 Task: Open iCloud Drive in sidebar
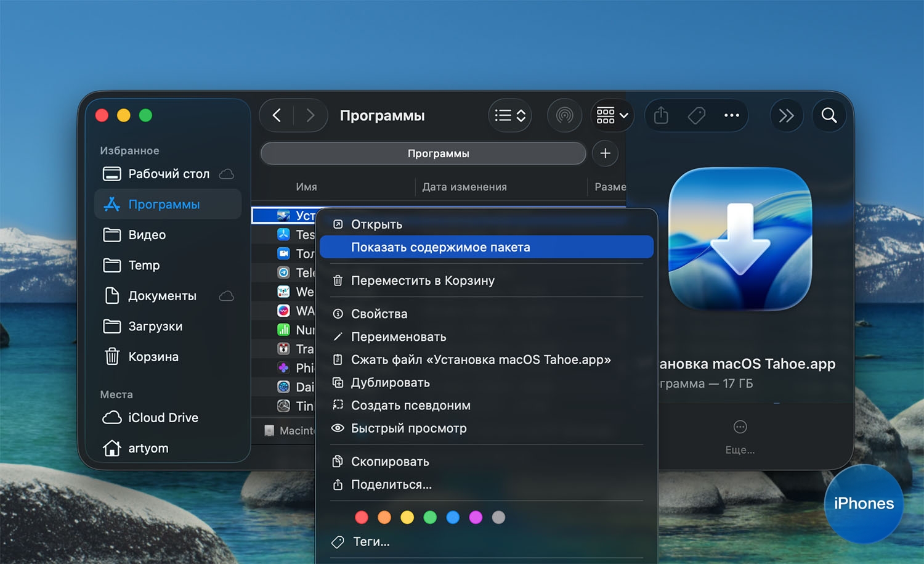[x=163, y=418]
